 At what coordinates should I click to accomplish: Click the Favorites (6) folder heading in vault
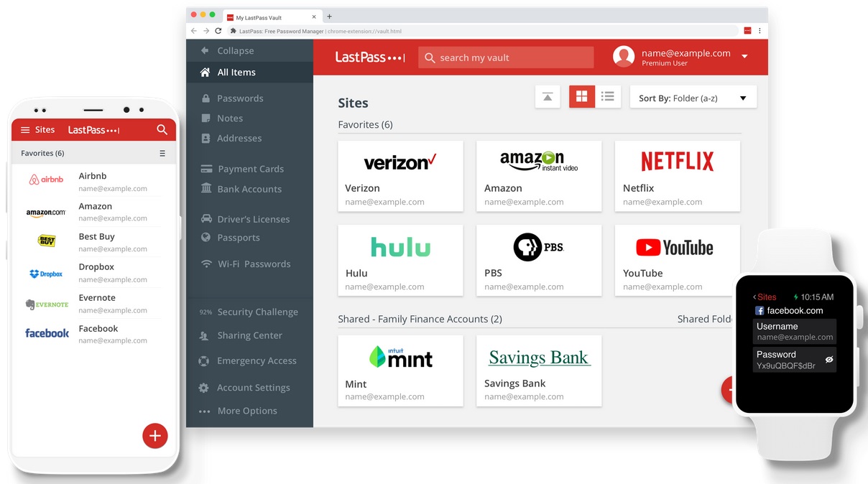(366, 125)
